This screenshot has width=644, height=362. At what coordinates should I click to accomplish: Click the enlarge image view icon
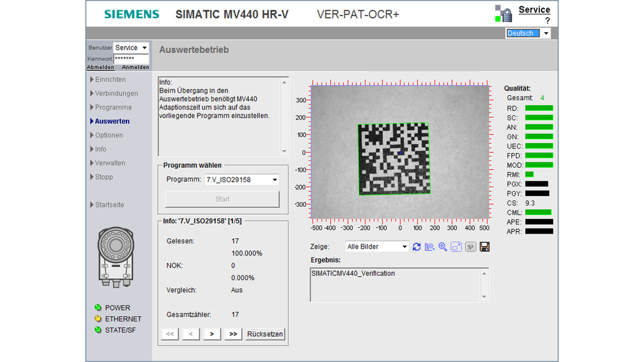[x=456, y=246]
